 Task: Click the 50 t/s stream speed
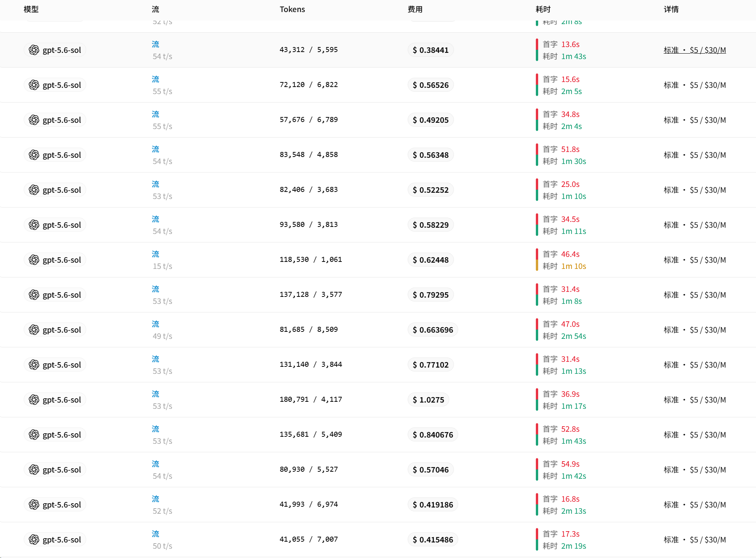(162, 546)
